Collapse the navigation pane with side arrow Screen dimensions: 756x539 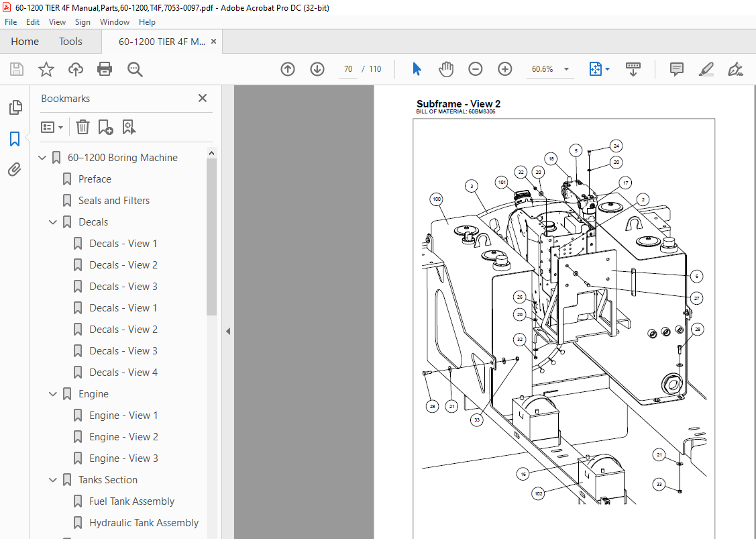tap(228, 331)
